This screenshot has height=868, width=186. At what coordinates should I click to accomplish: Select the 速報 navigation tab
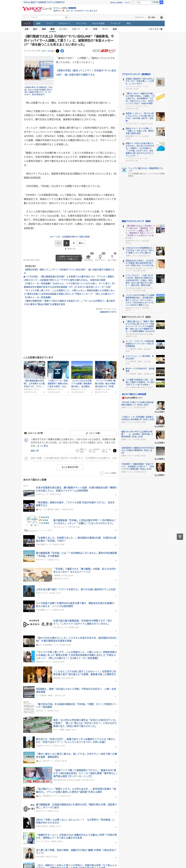coord(38,24)
